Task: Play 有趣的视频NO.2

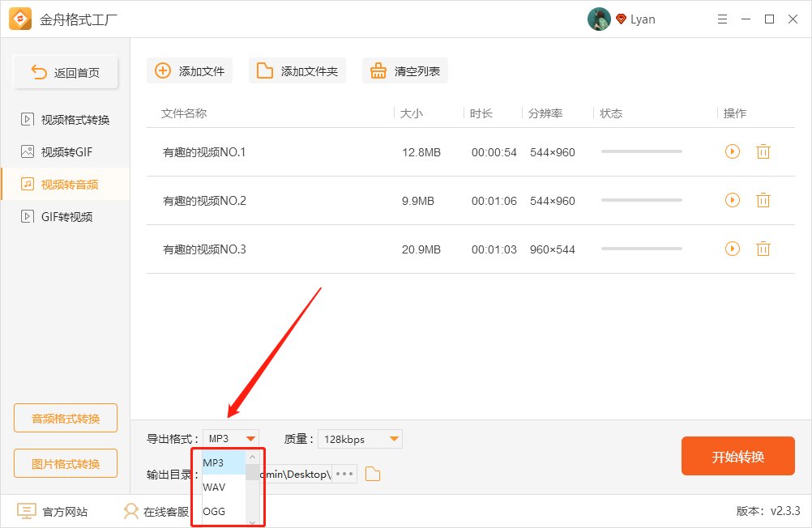Action: (732, 200)
